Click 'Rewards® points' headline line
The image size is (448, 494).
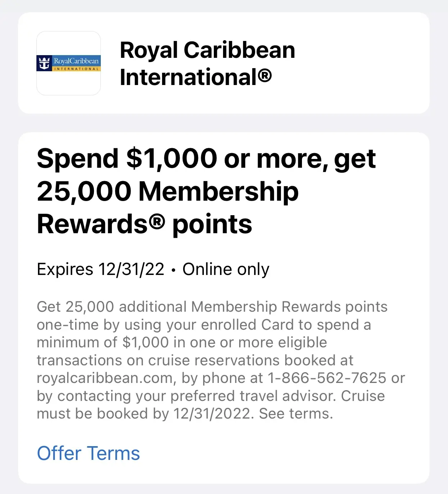[144, 224]
